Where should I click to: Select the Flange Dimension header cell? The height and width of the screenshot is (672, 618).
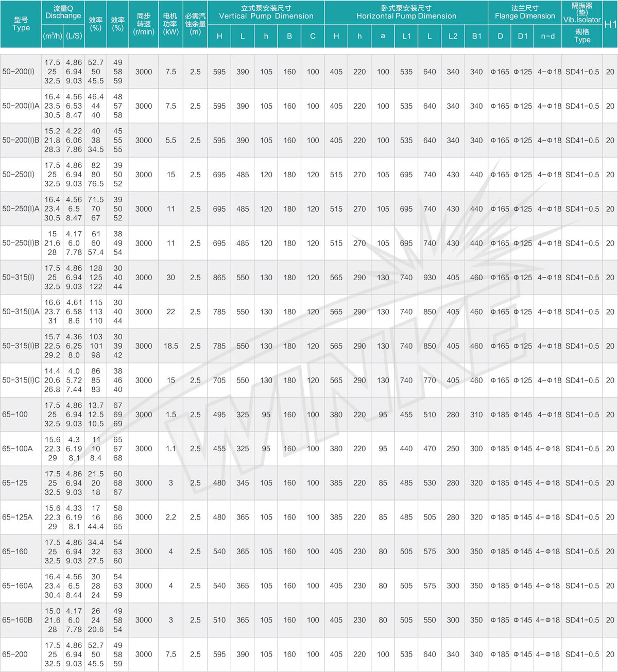point(524,12)
